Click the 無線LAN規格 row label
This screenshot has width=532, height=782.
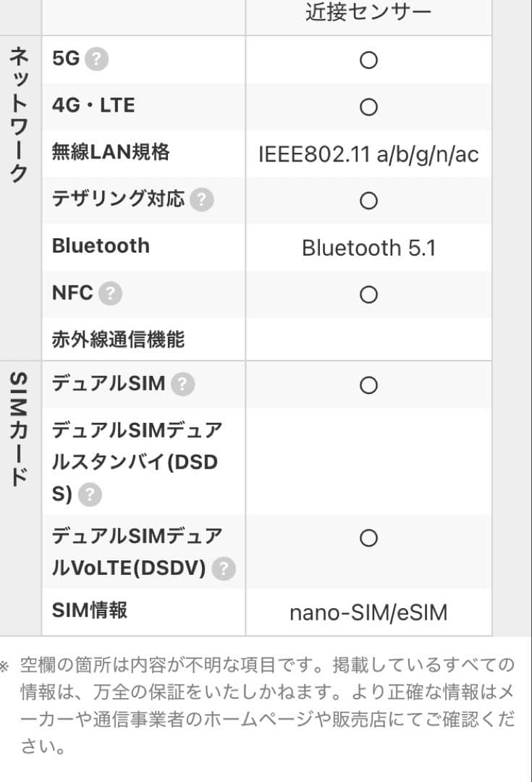coord(111,152)
